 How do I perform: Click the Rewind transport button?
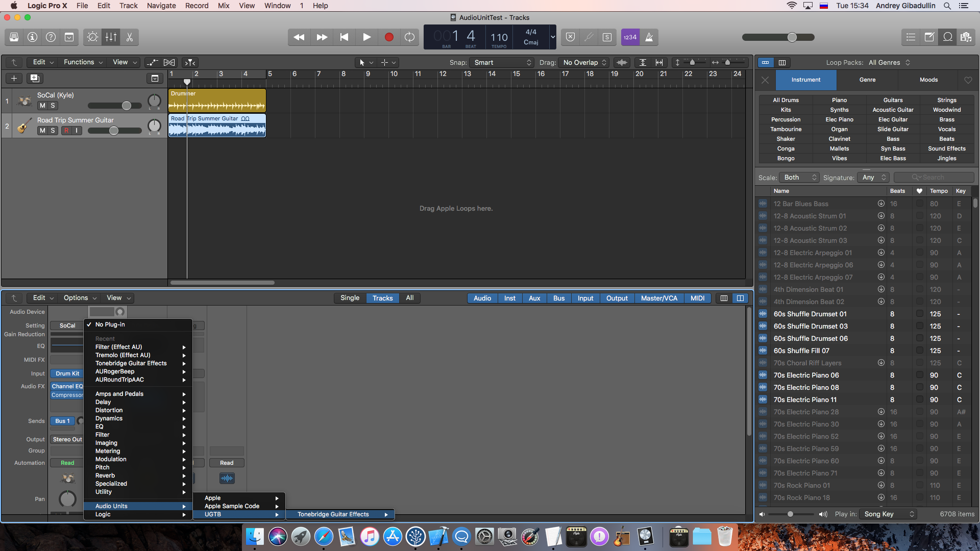pos(299,37)
